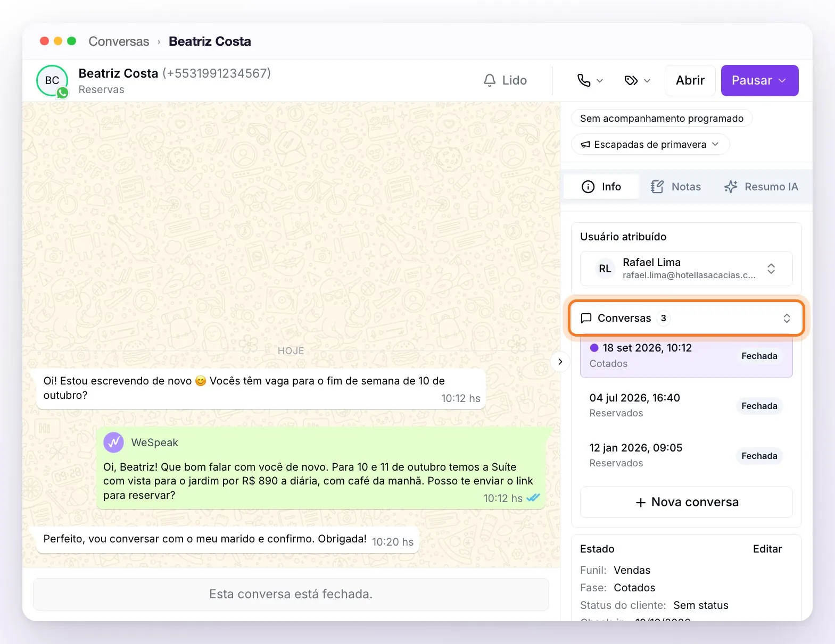Image resolution: width=835 pixels, height=644 pixels.
Task: Click the double-check read receipt icon
Action: tap(533, 498)
